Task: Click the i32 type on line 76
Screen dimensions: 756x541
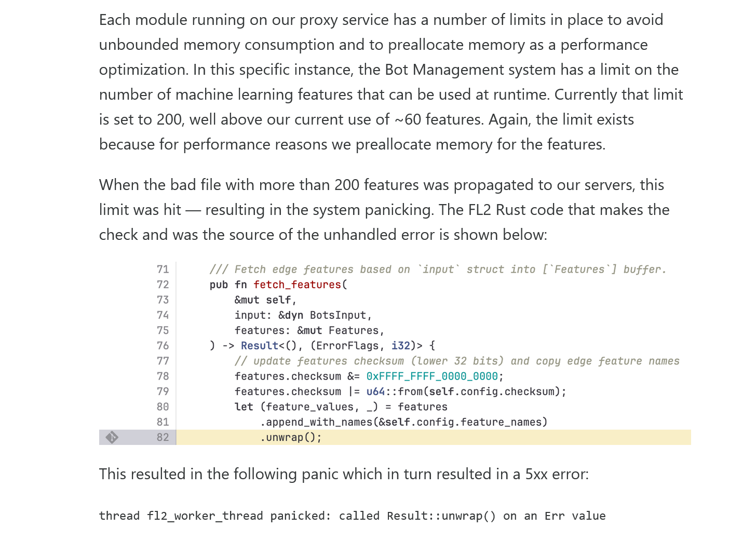Action: 400,346
